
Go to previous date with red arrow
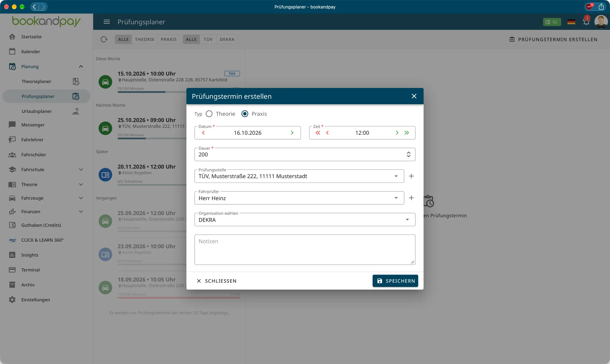pyautogui.click(x=203, y=133)
